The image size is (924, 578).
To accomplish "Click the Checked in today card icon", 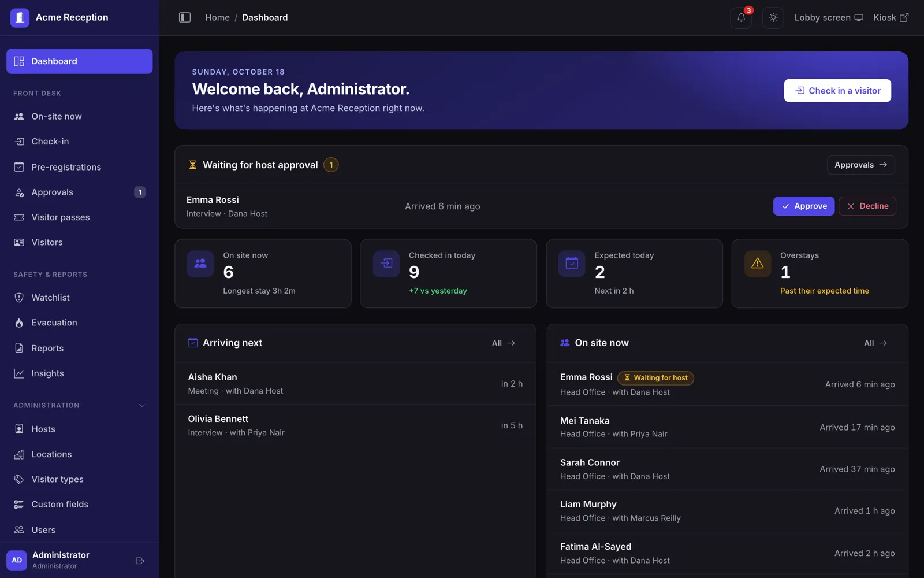I will coord(386,264).
